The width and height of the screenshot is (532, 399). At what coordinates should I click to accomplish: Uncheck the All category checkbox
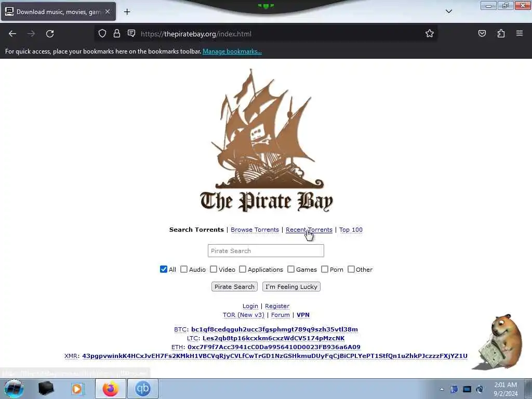pyautogui.click(x=164, y=269)
